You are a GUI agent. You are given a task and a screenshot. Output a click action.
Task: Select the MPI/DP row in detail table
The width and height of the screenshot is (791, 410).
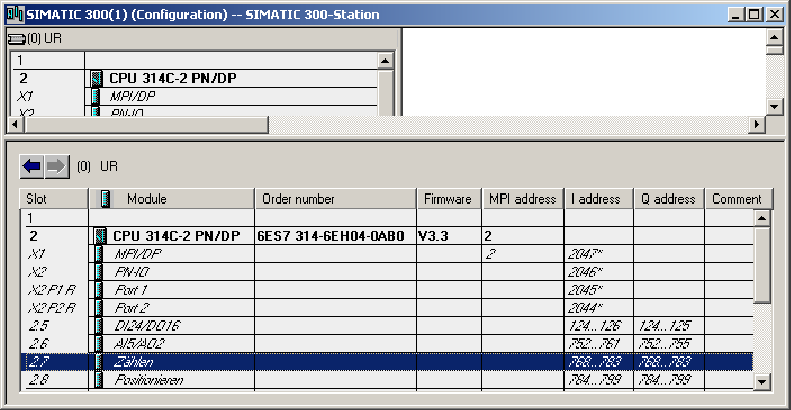pyautogui.click(x=387, y=254)
